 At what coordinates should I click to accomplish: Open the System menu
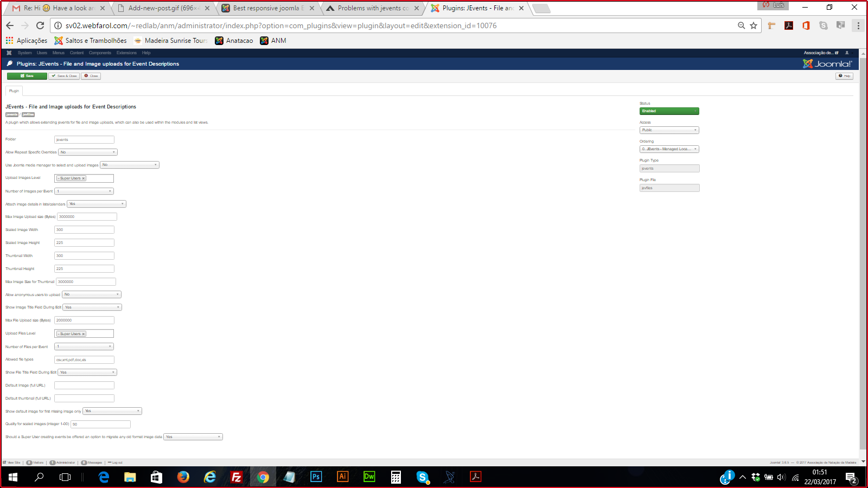click(25, 53)
